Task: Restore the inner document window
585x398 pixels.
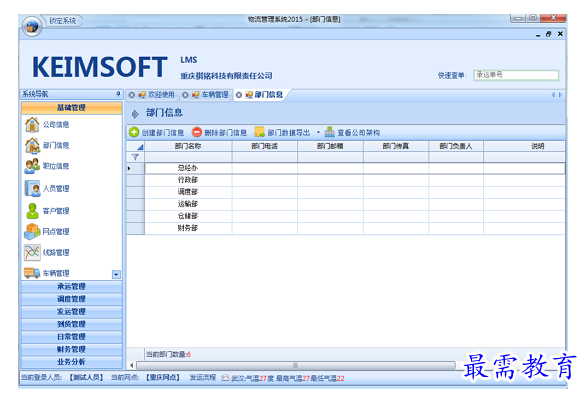Action: click(x=548, y=34)
